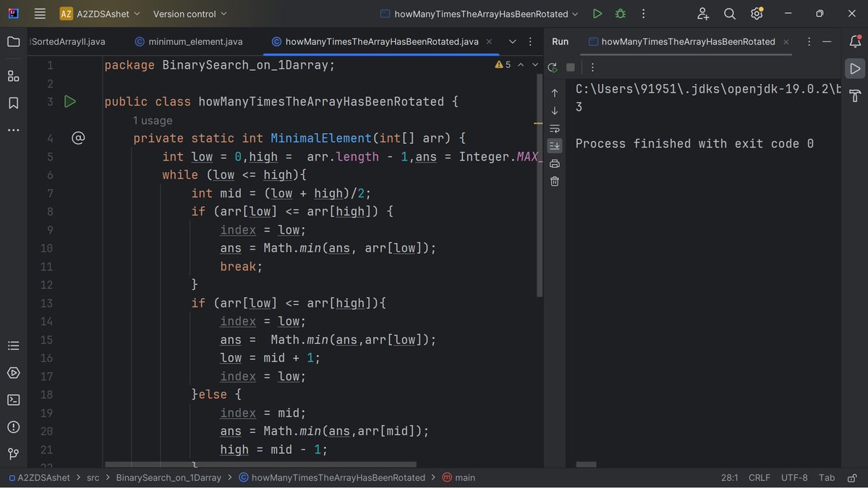868x488 pixels.
Task: Debug the current configuration with bug icon
Action: 621,14
